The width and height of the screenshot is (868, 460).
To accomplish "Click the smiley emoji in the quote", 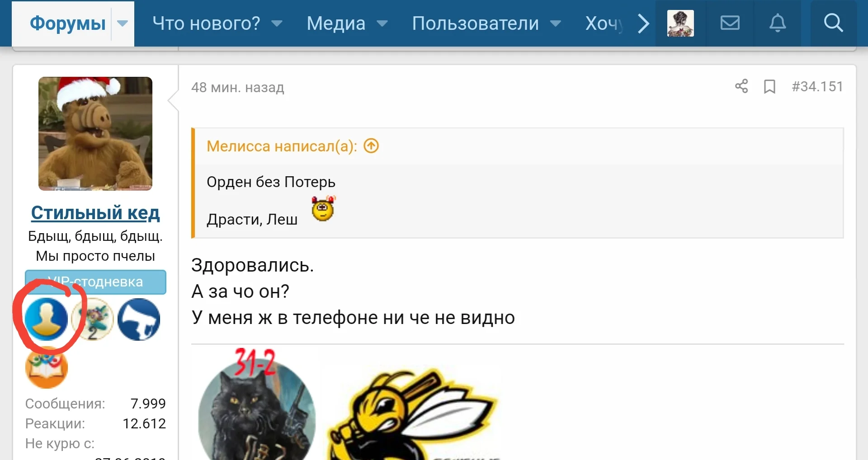I will (323, 209).
